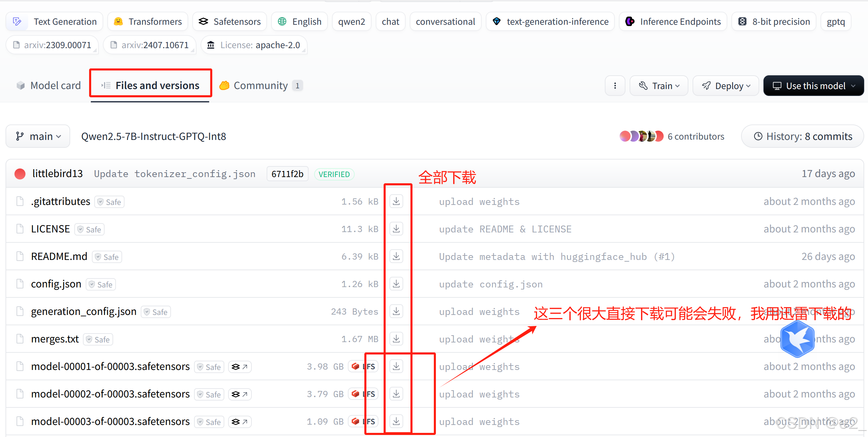The height and width of the screenshot is (437, 868).
Task: Click the Use this model button
Action: [x=813, y=86]
